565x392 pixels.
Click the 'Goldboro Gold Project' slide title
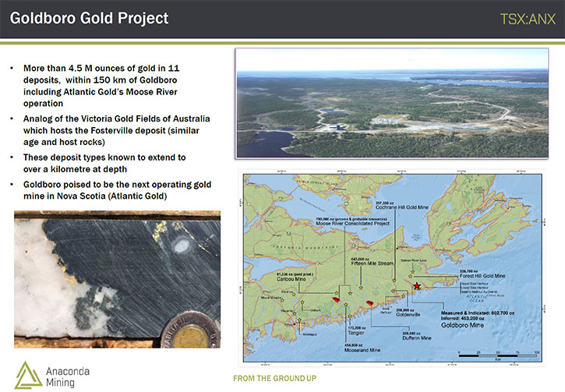click(89, 19)
